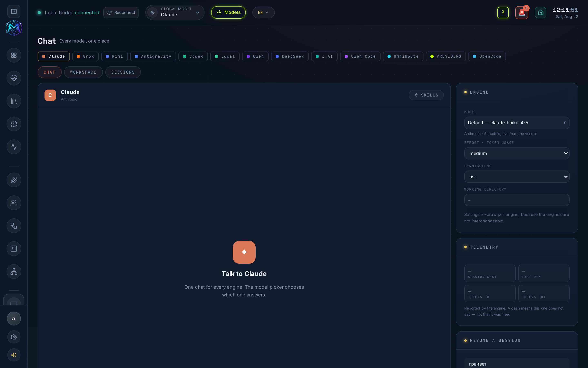This screenshot has height=368, width=588.
Task: Switch to the Antigravity engine
Action: tap(153, 56)
